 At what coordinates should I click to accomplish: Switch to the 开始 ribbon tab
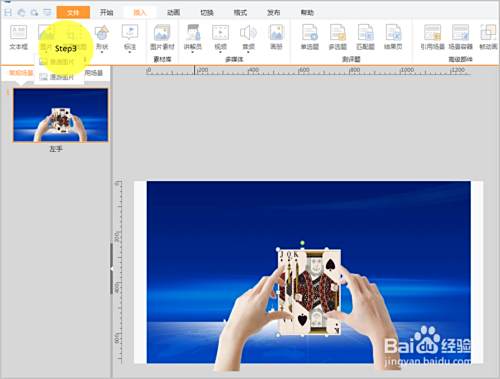107,12
